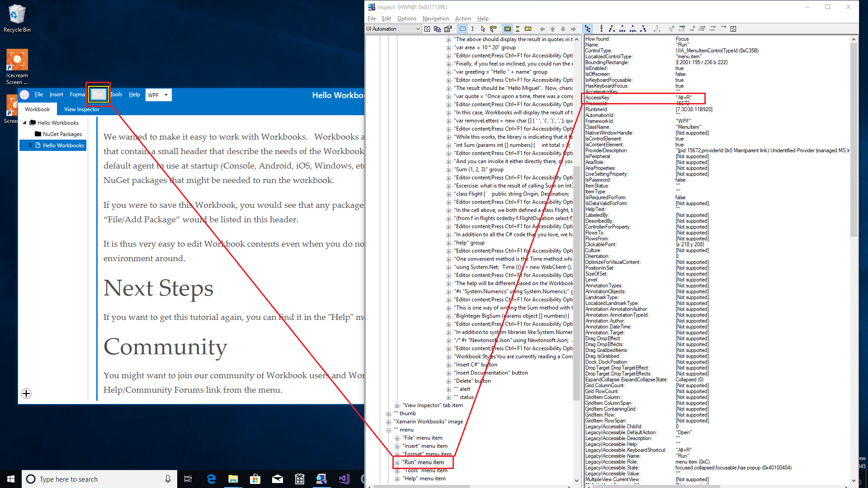Viewport: 868px width, 488px height.
Task: Toggle the tree view mode on right toolbar
Action: [x=588, y=28]
